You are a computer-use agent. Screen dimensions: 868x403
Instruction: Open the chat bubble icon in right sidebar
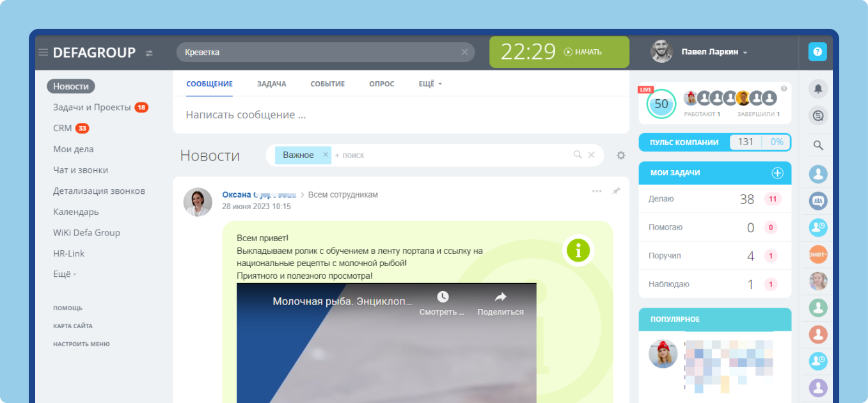click(817, 115)
